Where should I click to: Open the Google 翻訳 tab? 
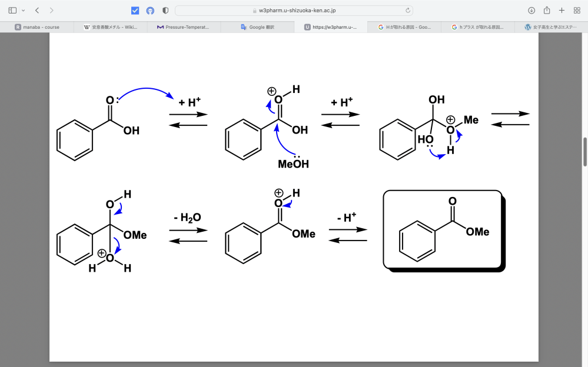click(x=257, y=27)
